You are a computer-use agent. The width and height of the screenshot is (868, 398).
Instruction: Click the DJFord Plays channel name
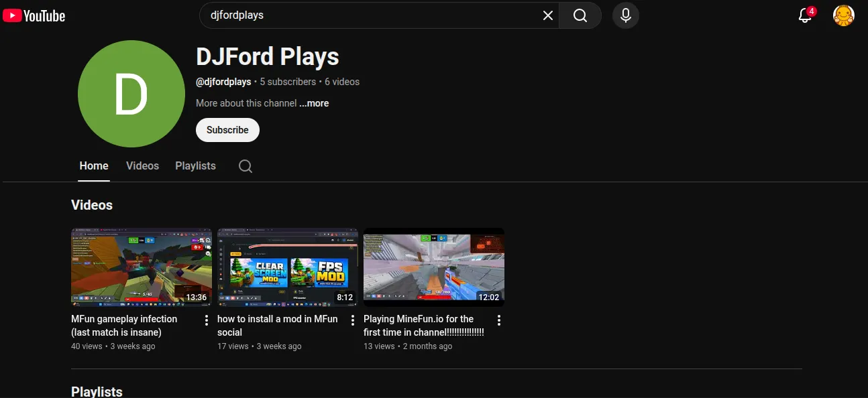(268, 57)
